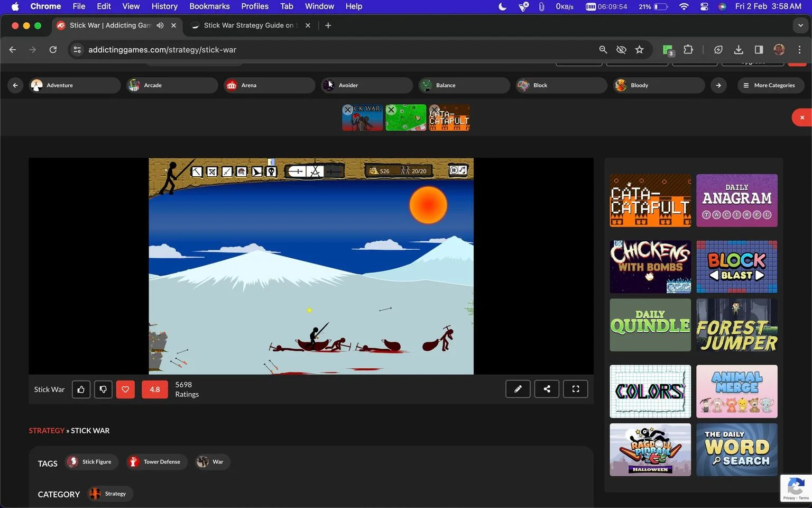Image resolution: width=812 pixels, height=508 pixels.
Task: Open macOS Control Center
Action: [704, 6]
